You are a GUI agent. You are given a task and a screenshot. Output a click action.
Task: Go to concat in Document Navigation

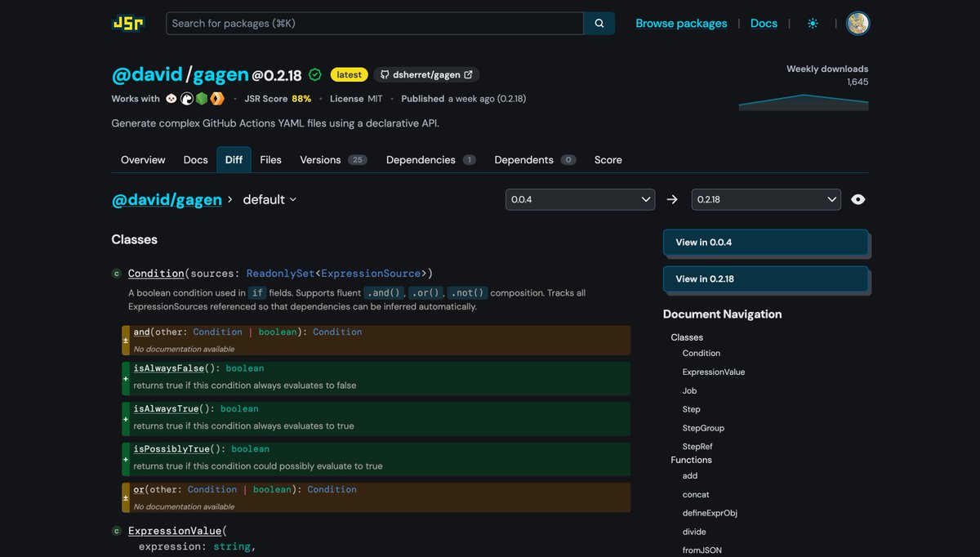pos(696,495)
